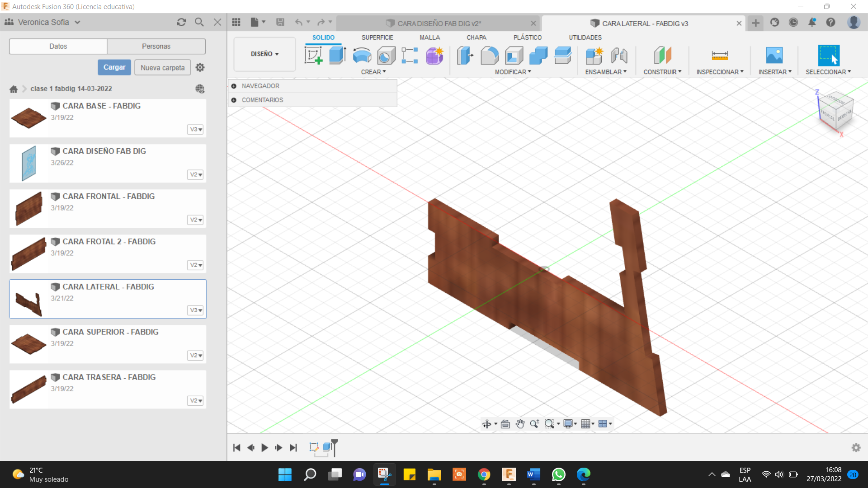Screen dimensions: 868x488
Task: Select the Revolve tool icon
Action: pyautogui.click(x=362, y=56)
